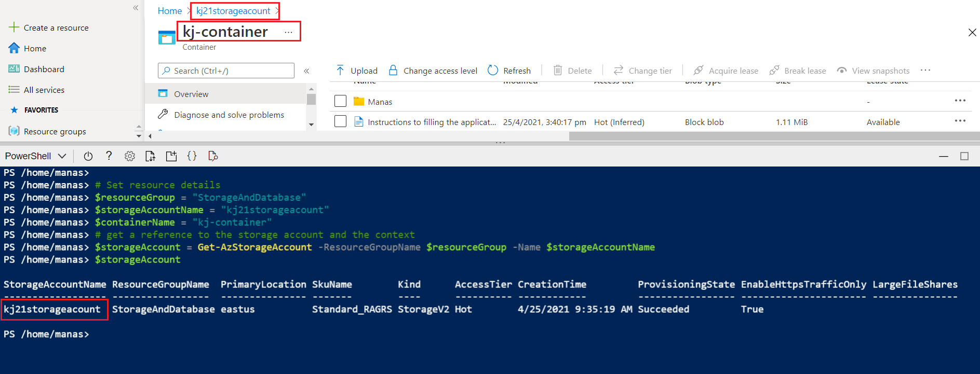
Task: Click the Change tier button
Action: point(642,71)
